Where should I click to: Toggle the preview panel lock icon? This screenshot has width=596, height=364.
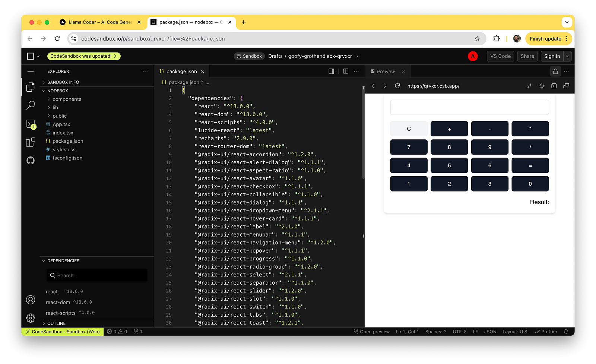(x=555, y=71)
